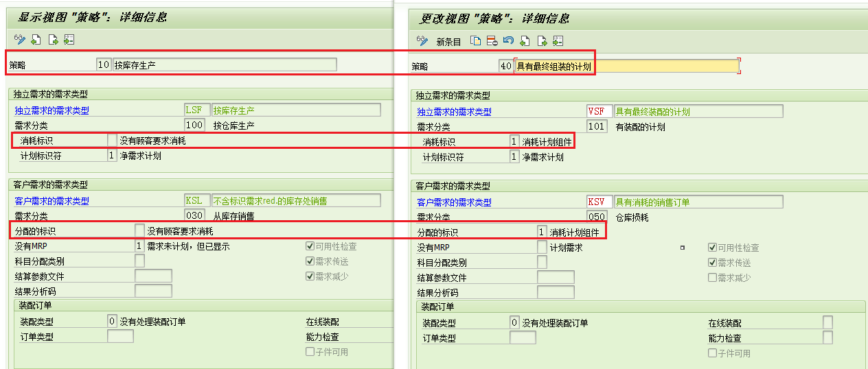The height and width of the screenshot is (369, 868).
Task: Click the 新条目 button
Action: coord(448,41)
